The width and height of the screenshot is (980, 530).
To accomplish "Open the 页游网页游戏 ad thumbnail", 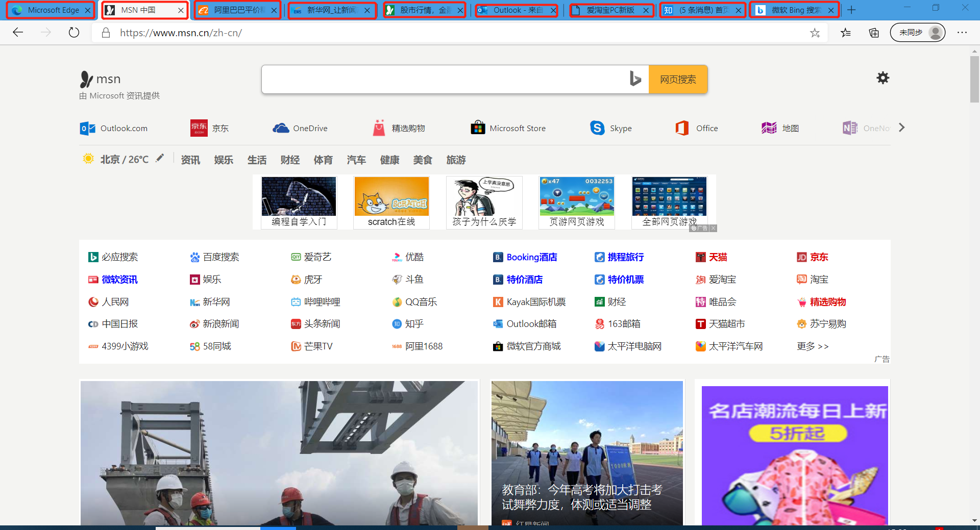I will tap(577, 202).
